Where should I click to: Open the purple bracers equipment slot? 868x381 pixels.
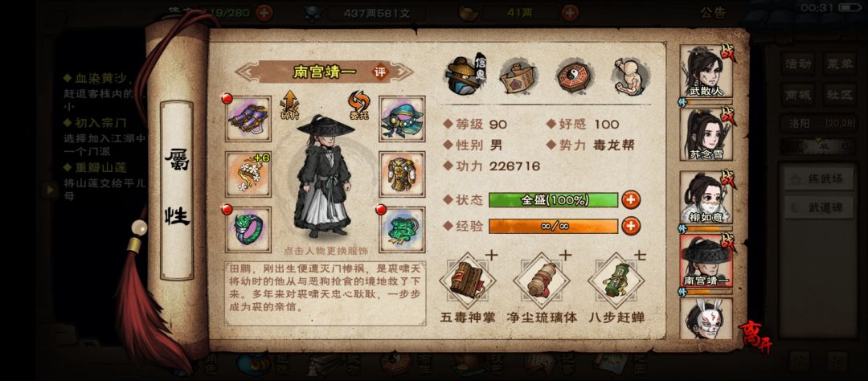pos(248,118)
